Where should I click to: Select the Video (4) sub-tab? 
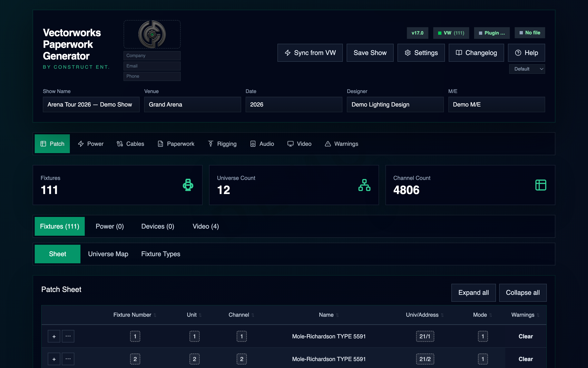tap(206, 226)
